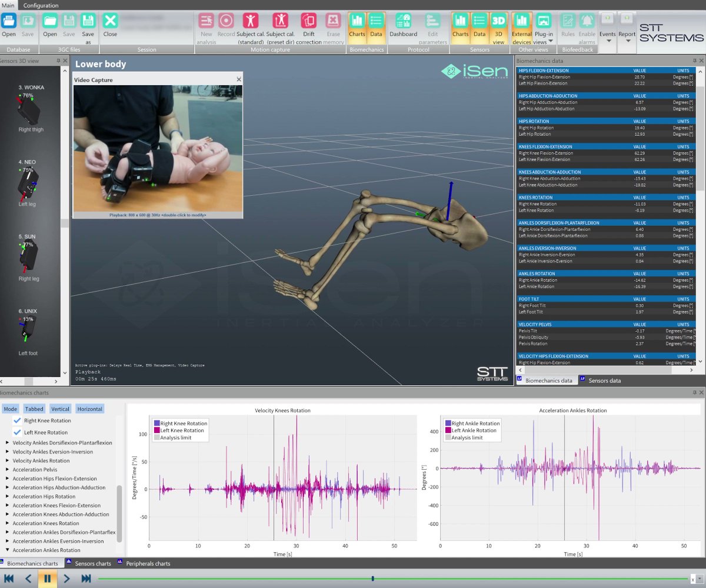Open the Report dropdown menu

627,28
